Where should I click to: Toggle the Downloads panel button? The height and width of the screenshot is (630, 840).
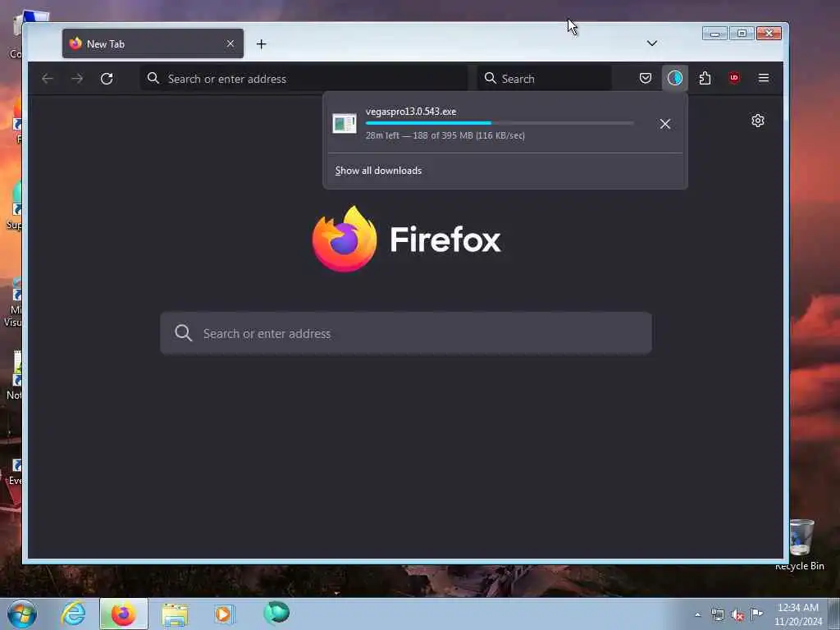[x=675, y=78]
